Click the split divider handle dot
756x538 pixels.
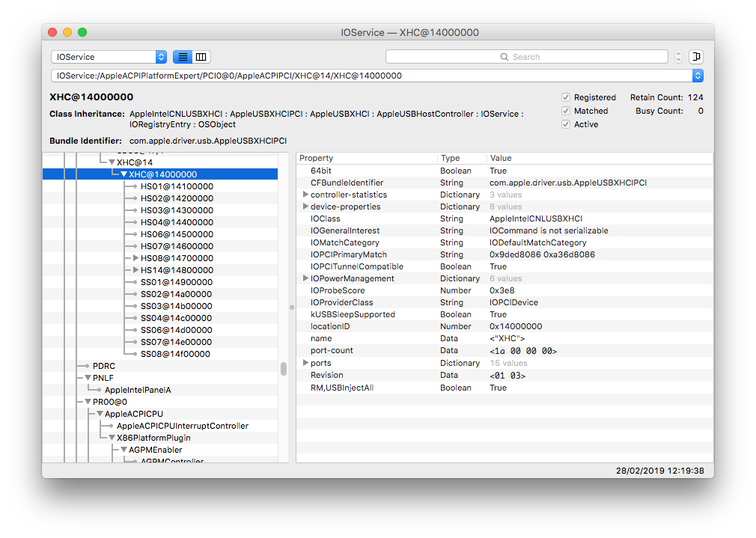point(292,308)
